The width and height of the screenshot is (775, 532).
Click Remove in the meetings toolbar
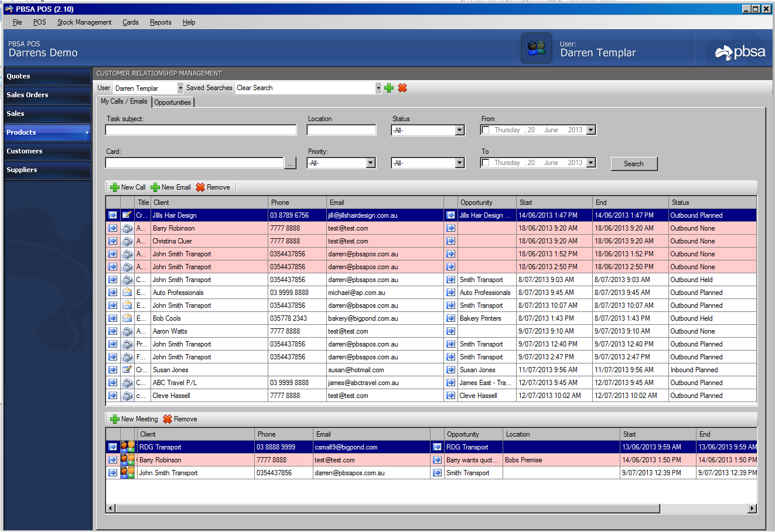coord(180,419)
